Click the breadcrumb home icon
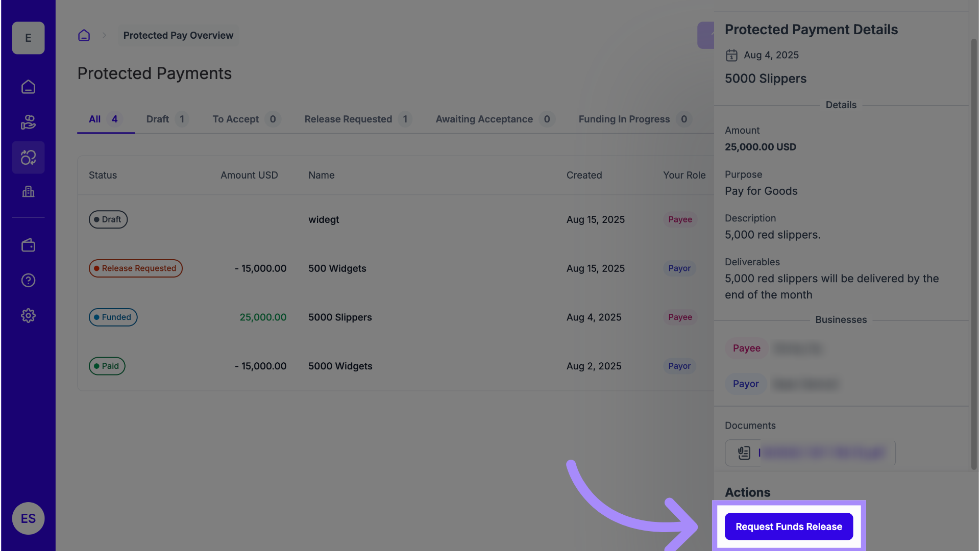Image resolution: width=980 pixels, height=551 pixels. [84, 35]
